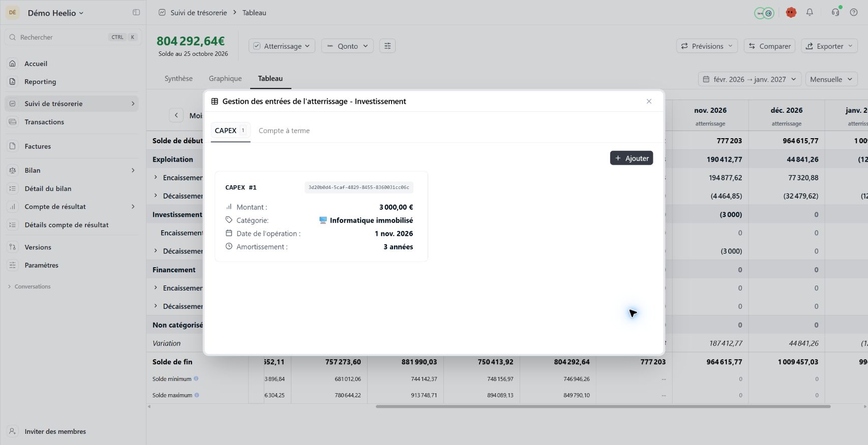The width and height of the screenshot is (868, 445).
Task: Open the Qonto account dropdown
Action: pos(348,46)
